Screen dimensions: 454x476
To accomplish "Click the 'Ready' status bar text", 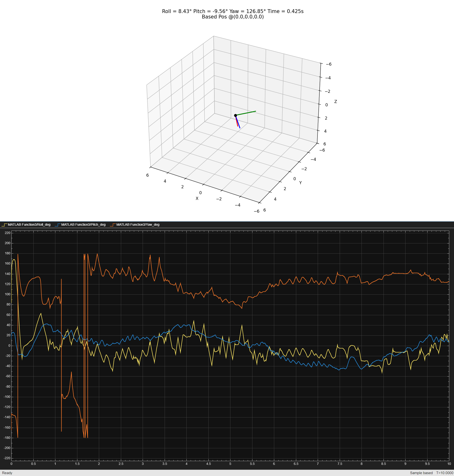I will (x=7, y=473).
